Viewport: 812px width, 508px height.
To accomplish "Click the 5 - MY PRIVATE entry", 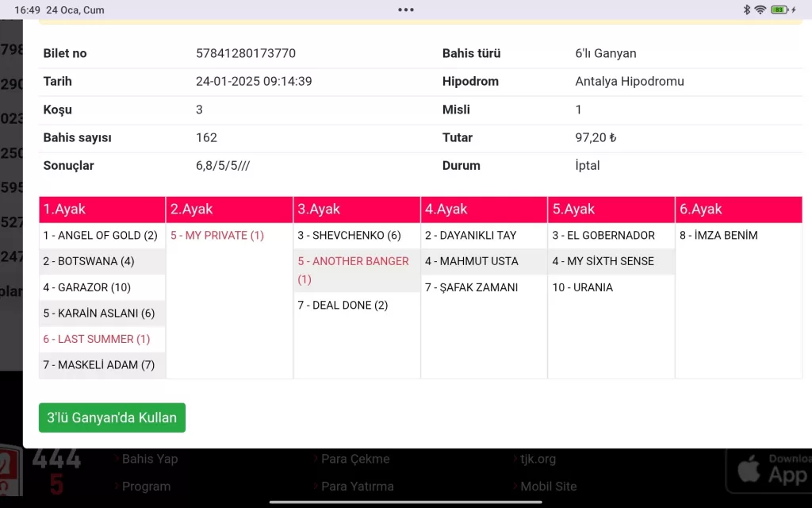I will tap(216, 236).
